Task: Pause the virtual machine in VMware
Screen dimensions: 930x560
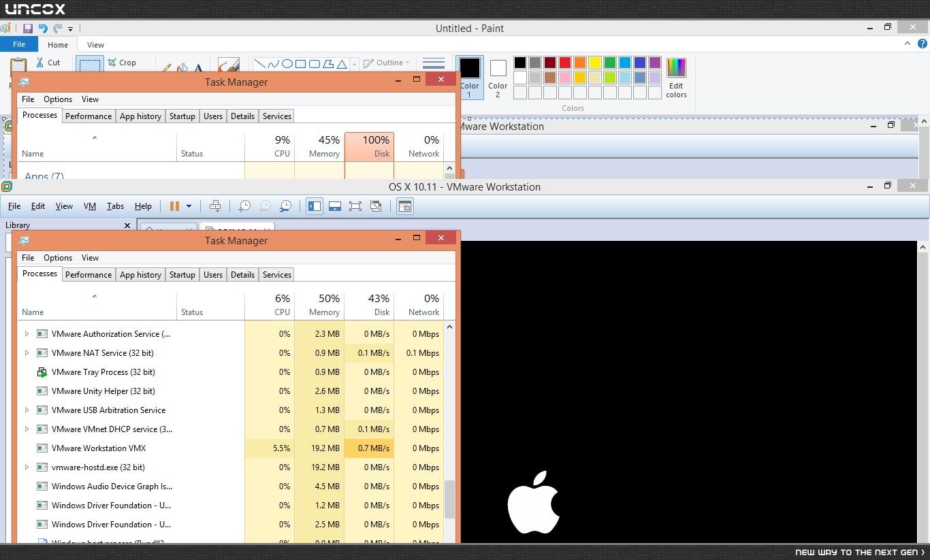Action: tap(174, 206)
